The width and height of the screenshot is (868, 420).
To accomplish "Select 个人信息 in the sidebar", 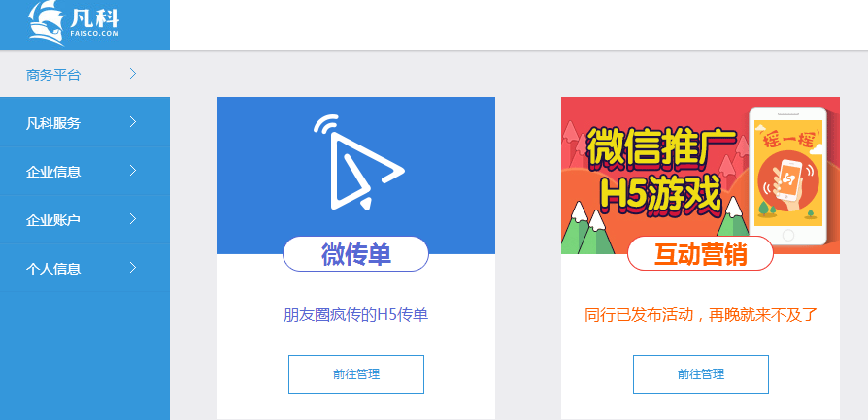I will pyautogui.click(x=84, y=269).
